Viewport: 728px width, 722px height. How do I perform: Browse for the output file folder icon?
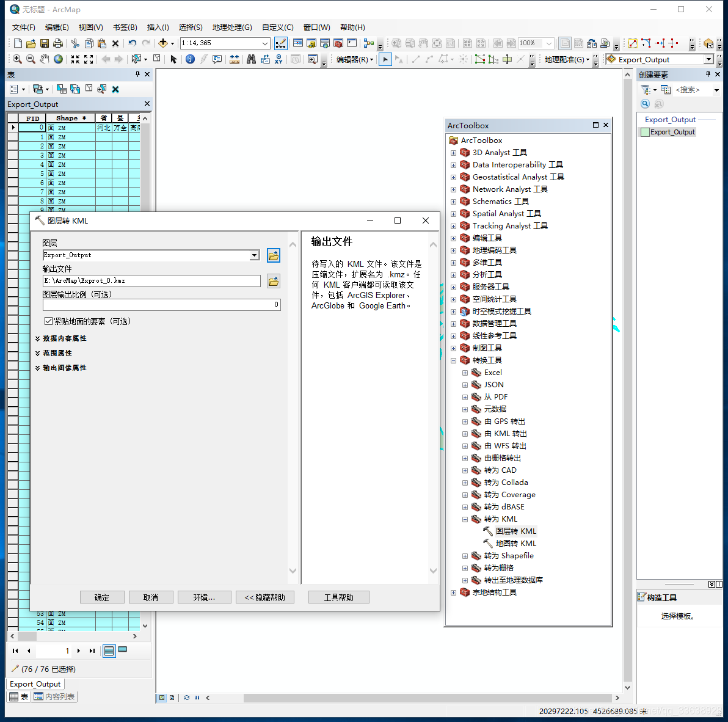[274, 281]
